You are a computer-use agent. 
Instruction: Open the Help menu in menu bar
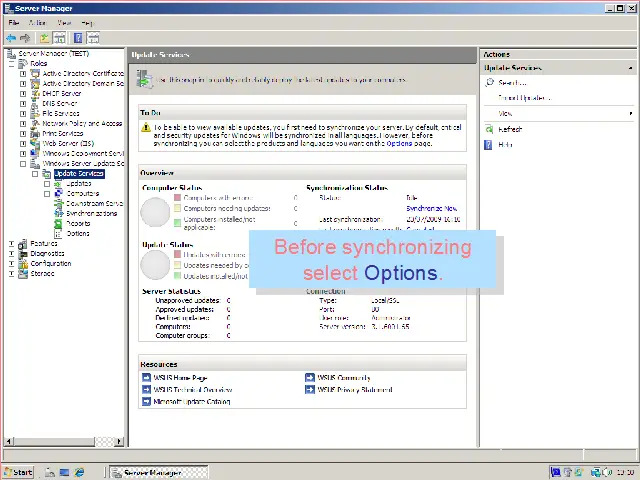coord(87,23)
